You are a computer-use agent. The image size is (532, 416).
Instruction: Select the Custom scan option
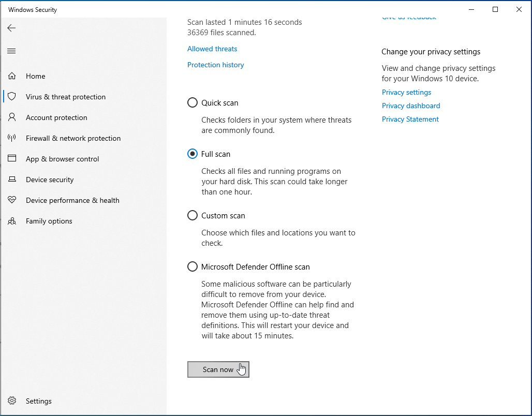(193, 215)
